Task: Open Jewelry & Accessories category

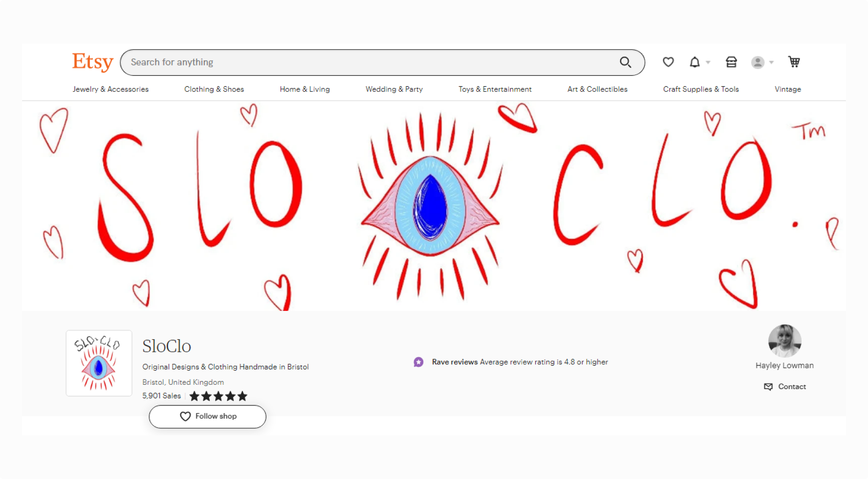Action: [110, 89]
